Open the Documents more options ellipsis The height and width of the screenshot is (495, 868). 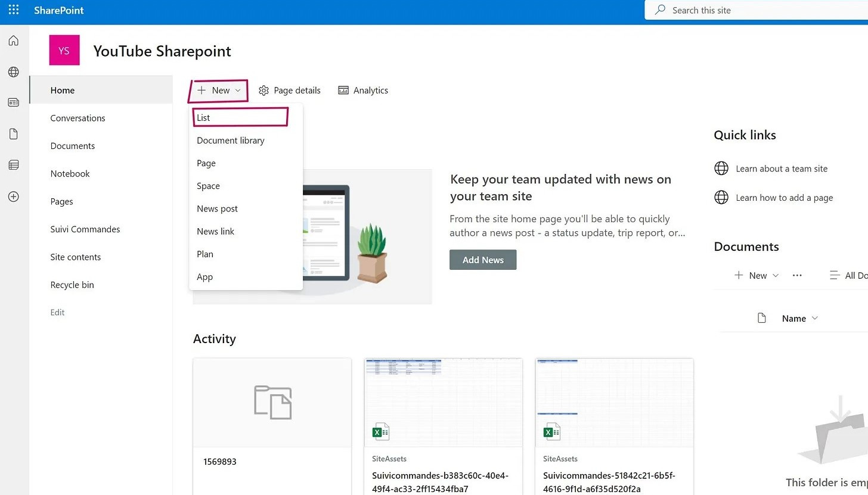pyautogui.click(x=797, y=275)
